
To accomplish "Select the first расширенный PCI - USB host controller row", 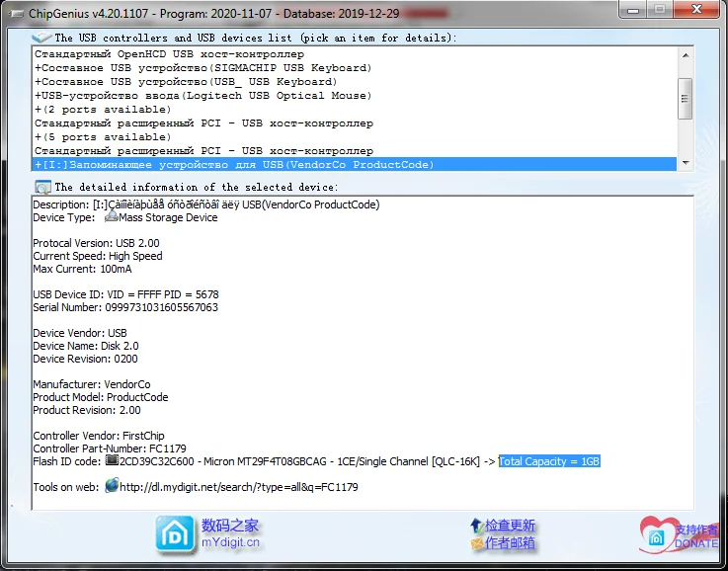I will tap(355, 123).
